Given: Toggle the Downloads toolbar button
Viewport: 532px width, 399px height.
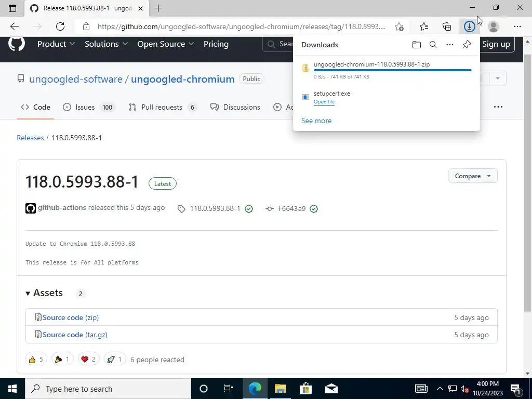Looking at the screenshot, I should point(470,26).
